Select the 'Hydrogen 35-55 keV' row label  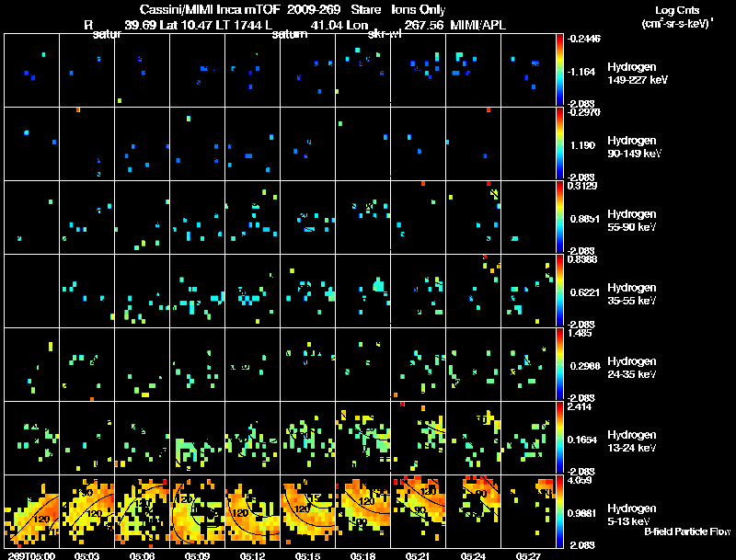[x=632, y=294]
